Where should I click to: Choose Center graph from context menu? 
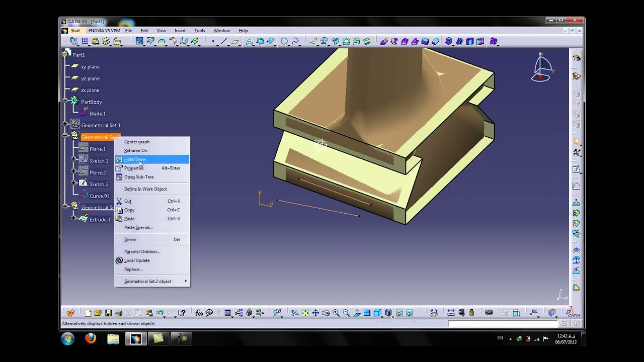click(x=152, y=142)
